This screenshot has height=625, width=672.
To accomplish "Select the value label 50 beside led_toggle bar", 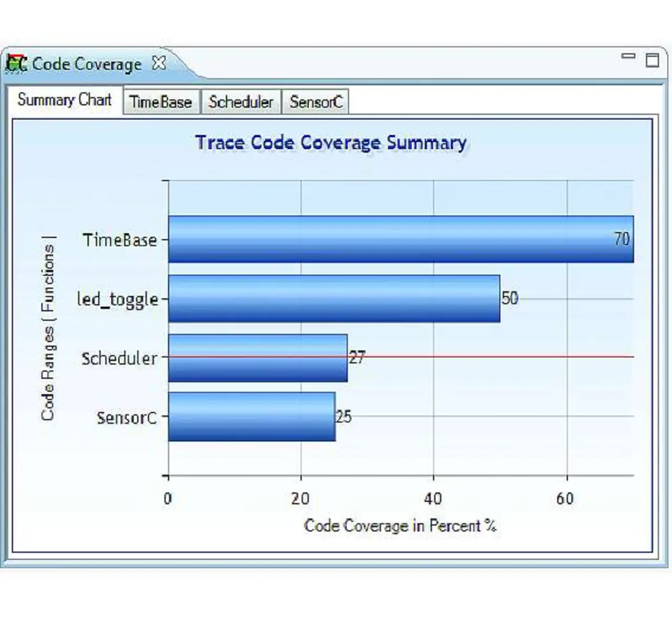I will click(510, 298).
